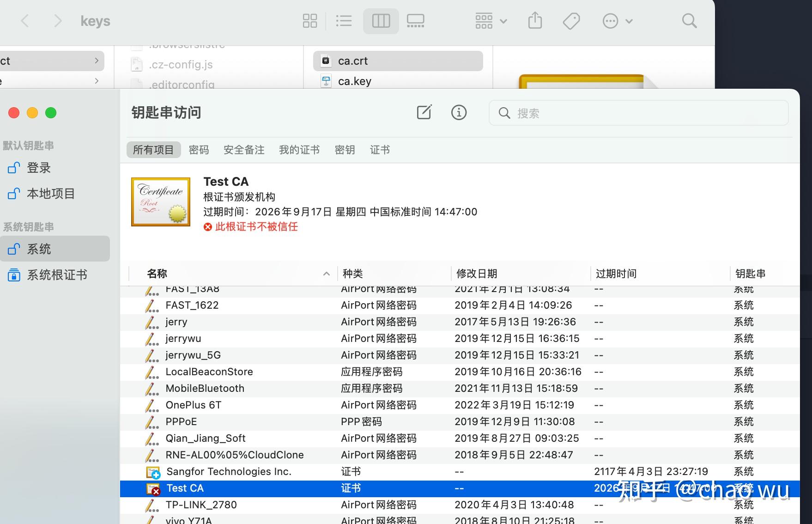812x524 pixels.
Task: Click the lock icon beside 系统 keychain
Action: 13,249
